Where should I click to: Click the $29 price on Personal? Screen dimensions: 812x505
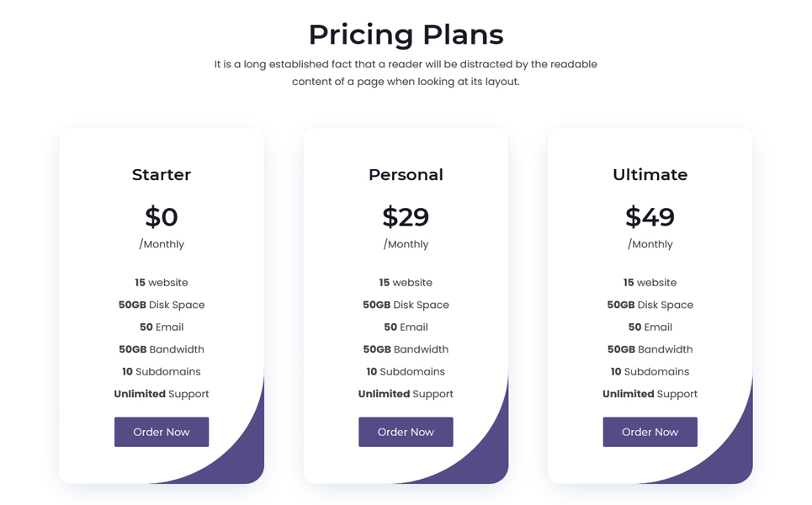pos(406,216)
